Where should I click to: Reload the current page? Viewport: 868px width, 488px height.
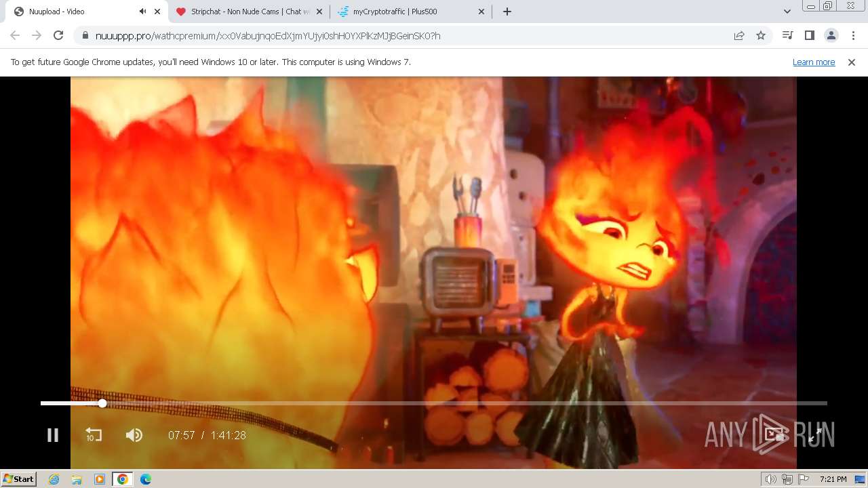click(x=58, y=35)
